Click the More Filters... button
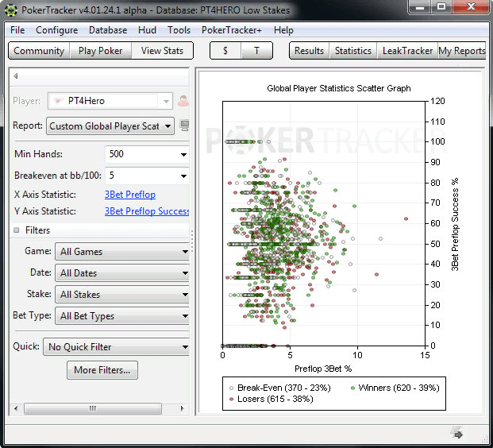Image resolution: width=493 pixels, height=448 pixels. [102, 370]
